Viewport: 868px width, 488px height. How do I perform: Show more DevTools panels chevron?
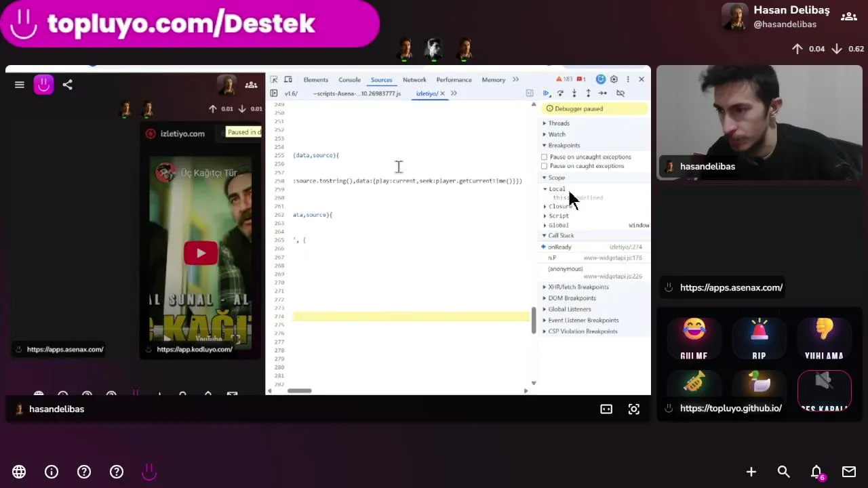[515, 79]
